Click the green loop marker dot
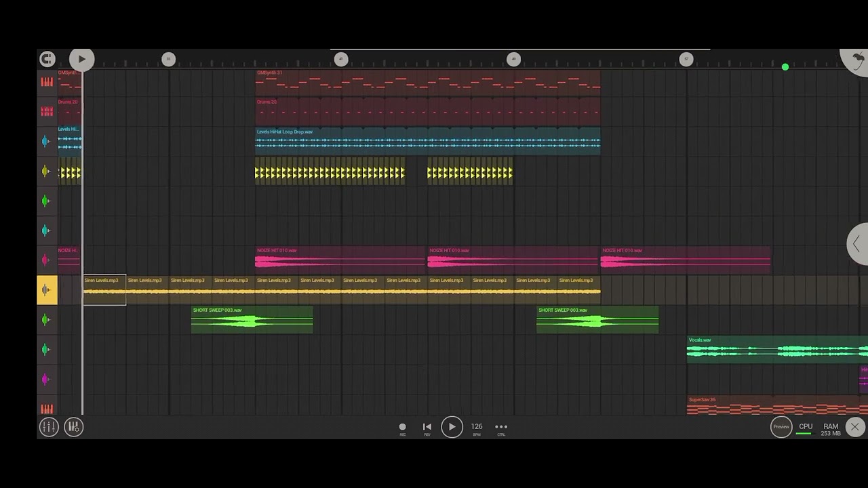Screen dimensions: 868x488 tap(785, 67)
